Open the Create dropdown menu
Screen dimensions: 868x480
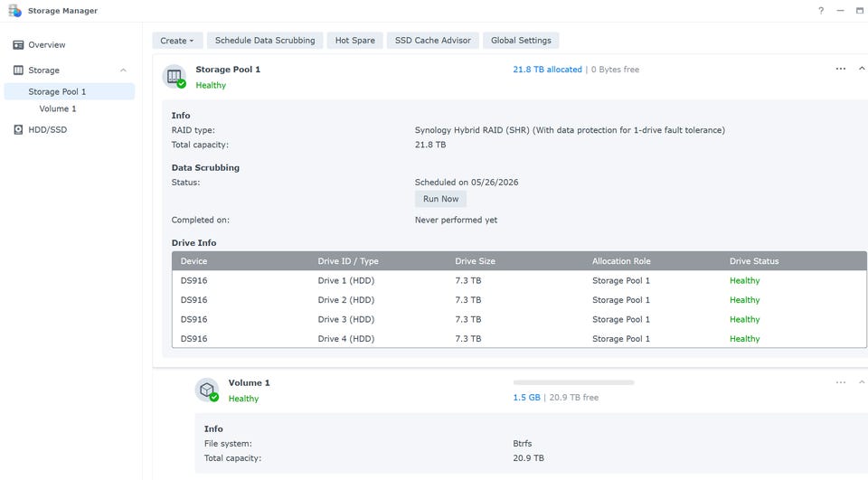pos(177,41)
